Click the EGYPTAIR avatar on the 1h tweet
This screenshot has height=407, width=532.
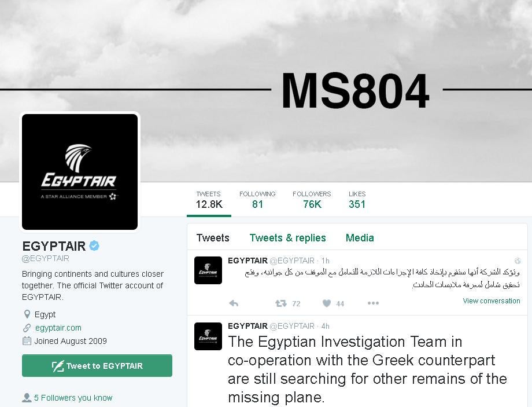pos(208,270)
